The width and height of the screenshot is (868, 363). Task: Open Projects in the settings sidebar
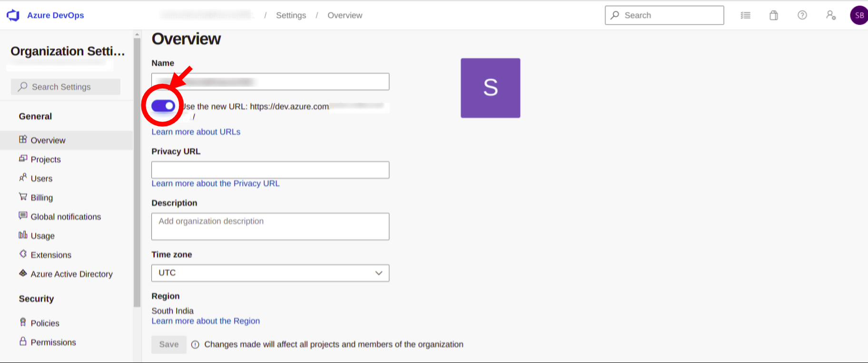46,160
